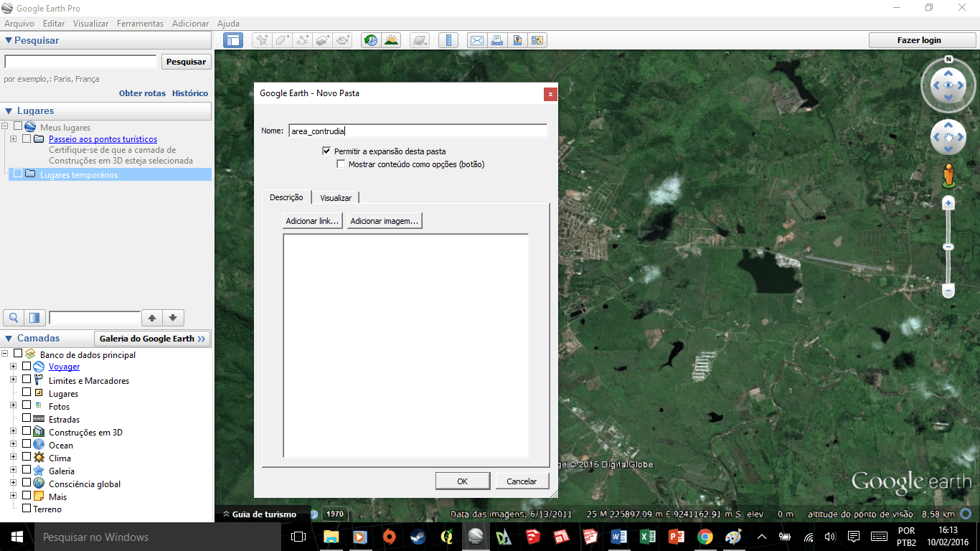Click the zoom slider handle
This screenshot has width=980, height=551.
(x=948, y=247)
